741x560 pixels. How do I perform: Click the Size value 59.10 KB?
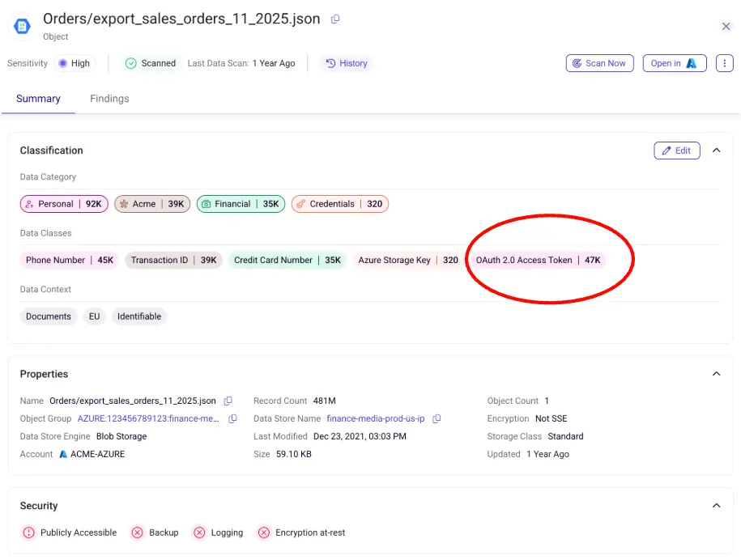click(x=294, y=454)
